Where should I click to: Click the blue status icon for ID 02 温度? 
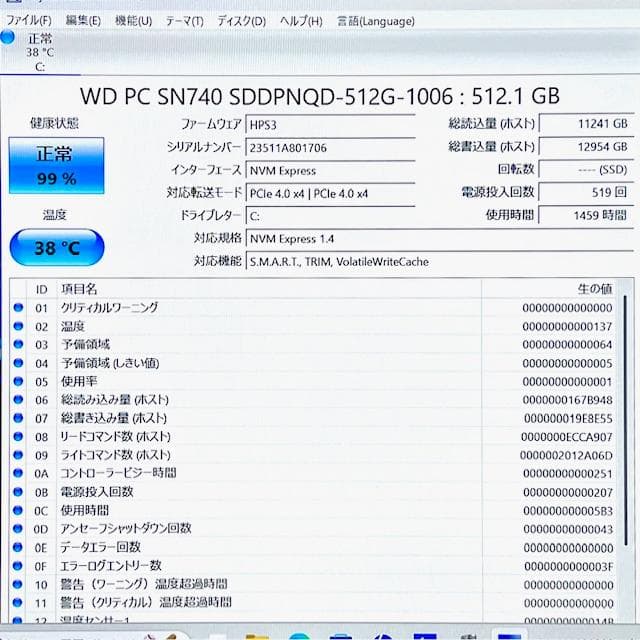point(18,326)
